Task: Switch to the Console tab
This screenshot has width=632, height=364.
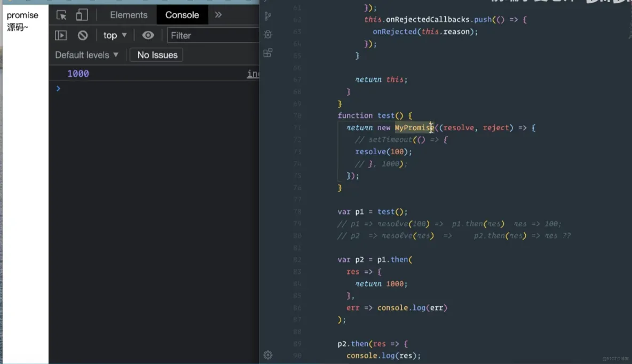Action: [x=182, y=15]
